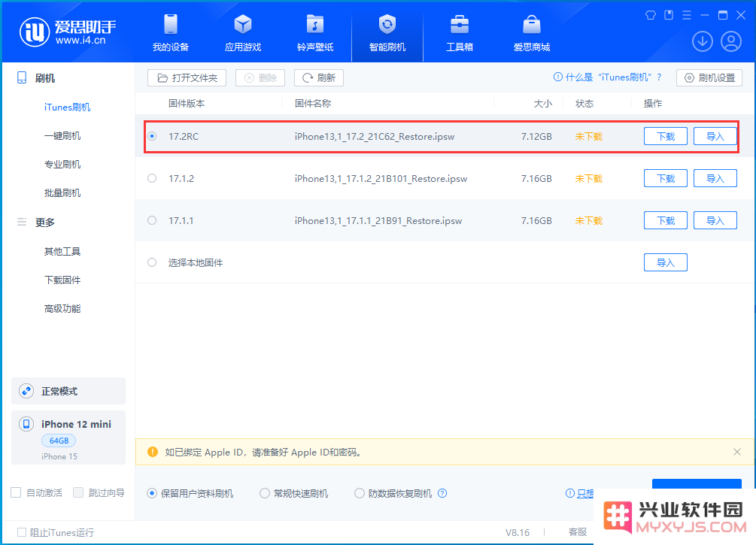Open 高级功能 in the sidebar
The width and height of the screenshot is (756, 545).
62,308
